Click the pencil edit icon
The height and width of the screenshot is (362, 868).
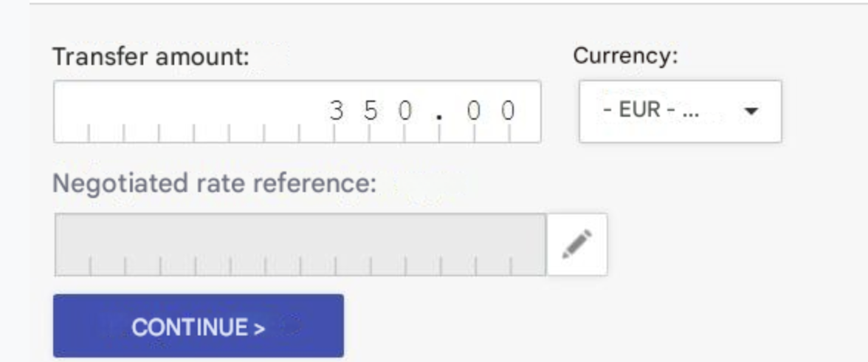tap(576, 245)
